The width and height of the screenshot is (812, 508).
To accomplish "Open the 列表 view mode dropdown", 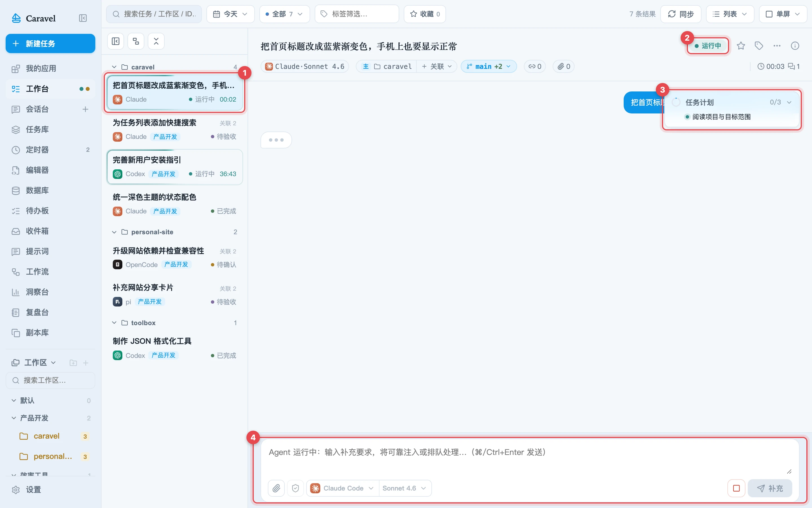I will (x=730, y=14).
